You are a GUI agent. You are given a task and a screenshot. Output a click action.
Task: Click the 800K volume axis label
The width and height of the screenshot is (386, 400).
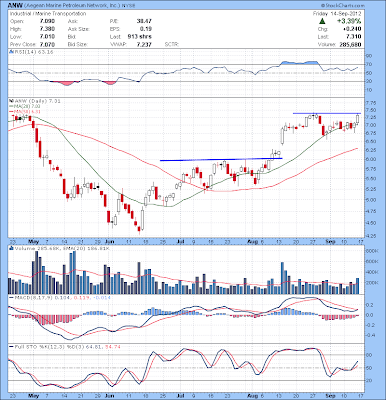click(x=372, y=251)
